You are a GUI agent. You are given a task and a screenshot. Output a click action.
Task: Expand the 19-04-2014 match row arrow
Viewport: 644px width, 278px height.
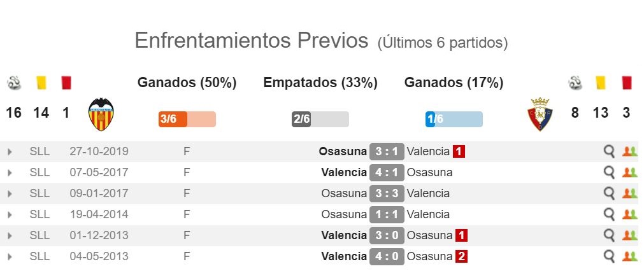pos(10,214)
